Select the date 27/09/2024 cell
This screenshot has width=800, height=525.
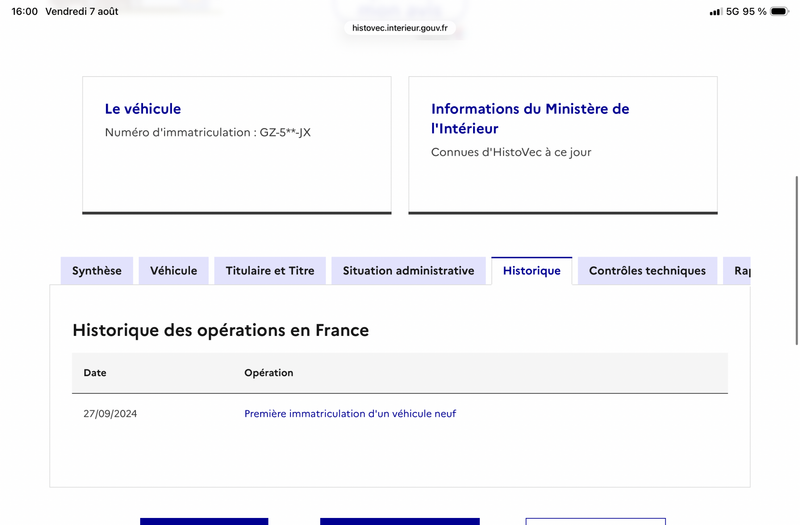(x=110, y=414)
